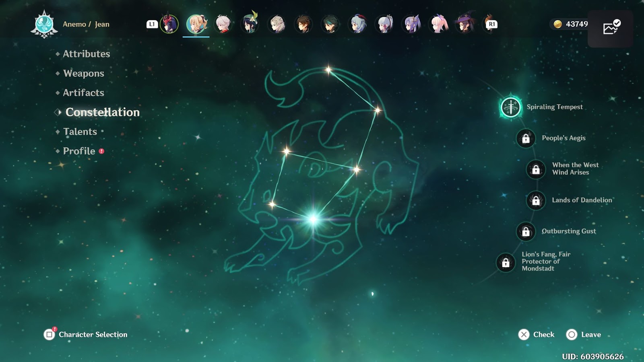Screen dimensions: 644x362
Task: Select Lion's Fang, Fair Protector of Mondstadt label
Action: click(x=546, y=261)
